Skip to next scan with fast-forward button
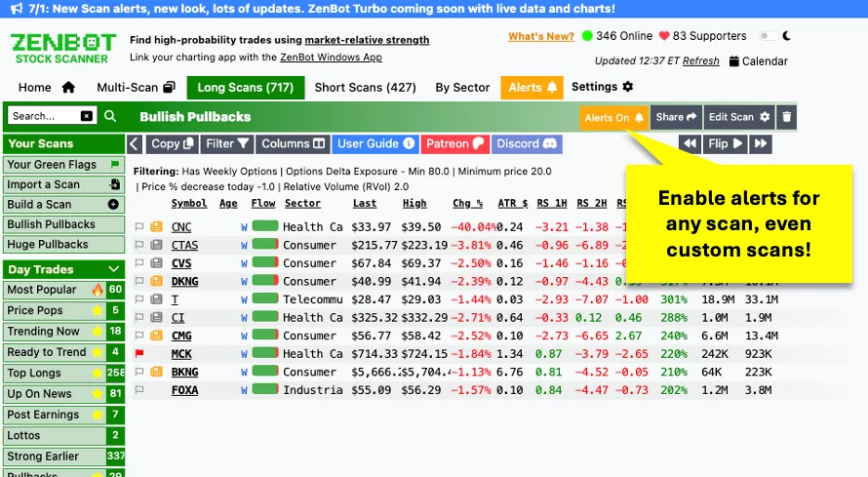The image size is (868, 477). [761, 143]
